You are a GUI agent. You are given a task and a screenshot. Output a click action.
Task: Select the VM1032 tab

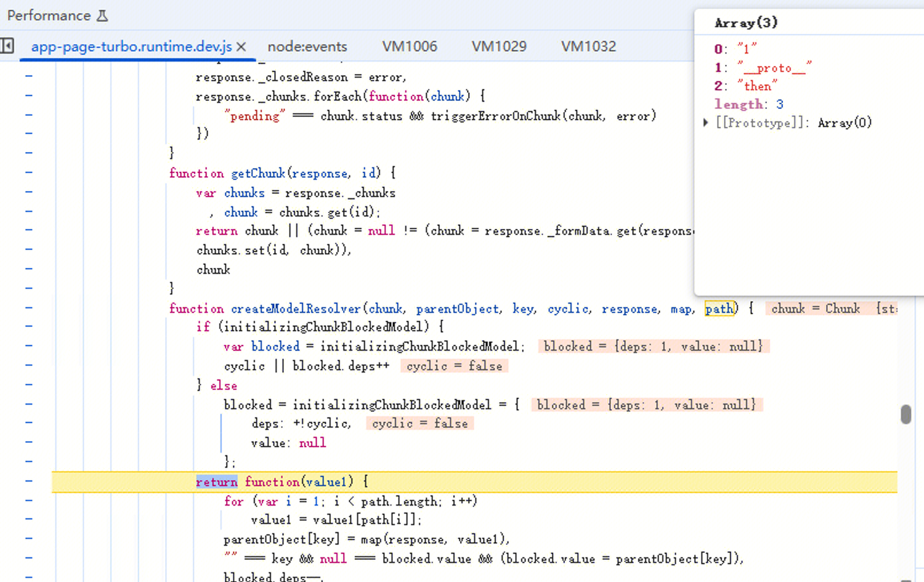pos(588,47)
